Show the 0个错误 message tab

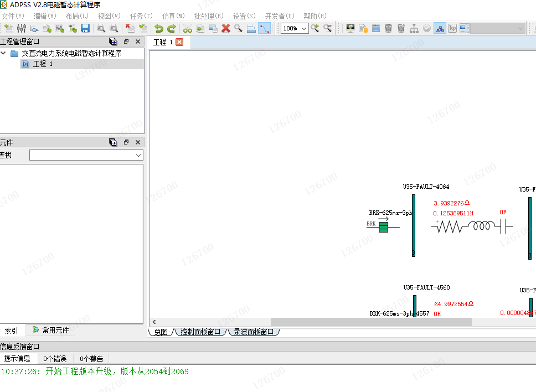[x=55, y=359]
